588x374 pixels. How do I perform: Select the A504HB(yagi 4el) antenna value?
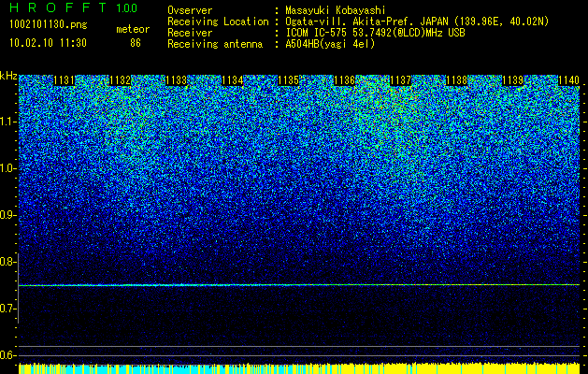point(330,44)
